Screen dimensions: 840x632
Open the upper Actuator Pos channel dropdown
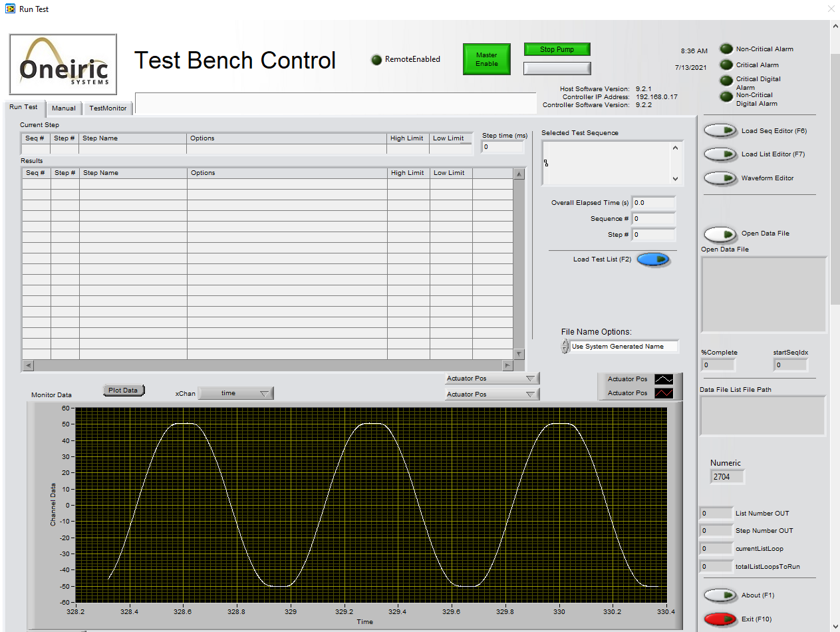coord(492,379)
